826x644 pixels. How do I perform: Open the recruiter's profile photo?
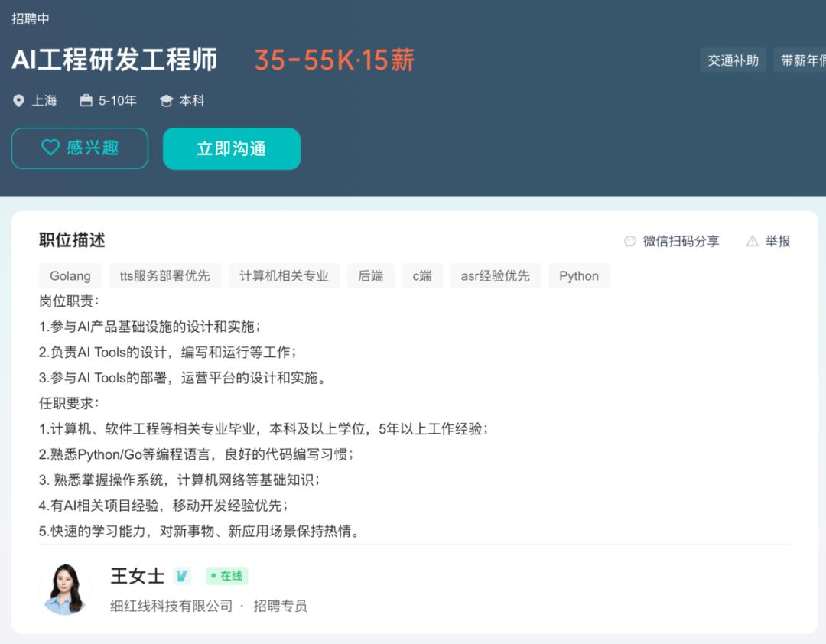pyautogui.click(x=65, y=589)
